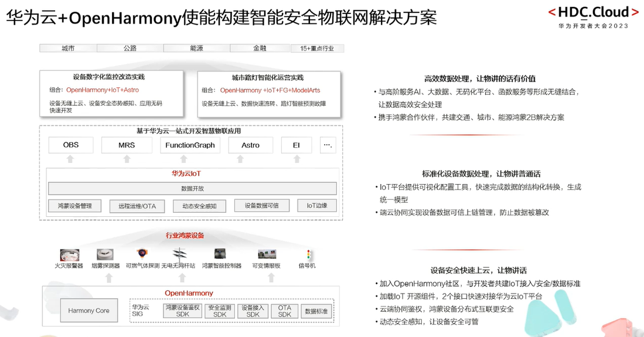Click the 鸿蒙设备管理 box
This screenshot has height=337, width=644.
click(75, 206)
